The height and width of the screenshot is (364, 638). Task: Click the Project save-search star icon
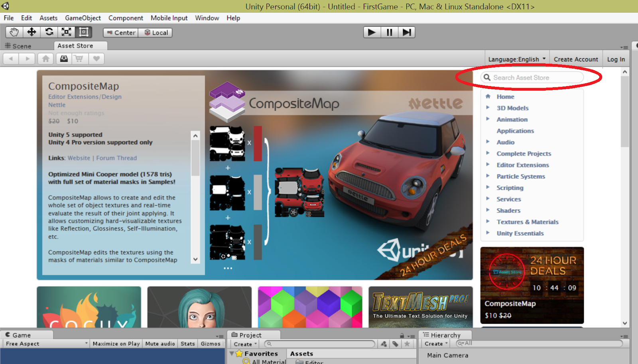[407, 344]
